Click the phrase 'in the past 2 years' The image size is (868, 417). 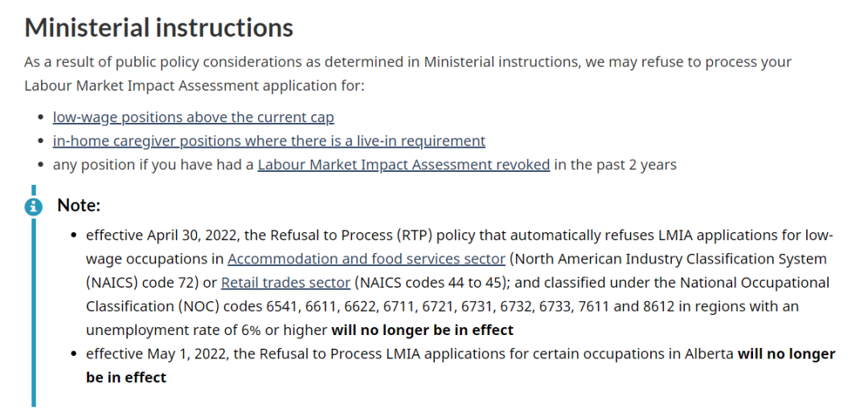tap(615, 165)
